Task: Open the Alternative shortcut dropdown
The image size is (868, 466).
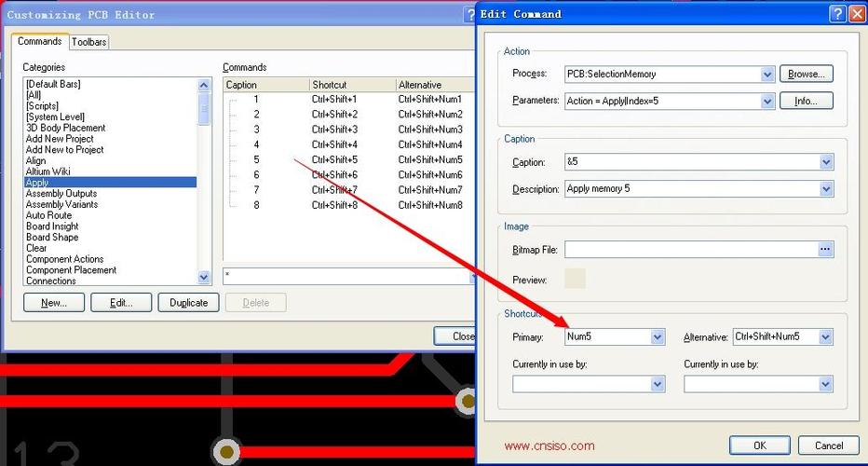Action: pyautogui.click(x=825, y=336)
